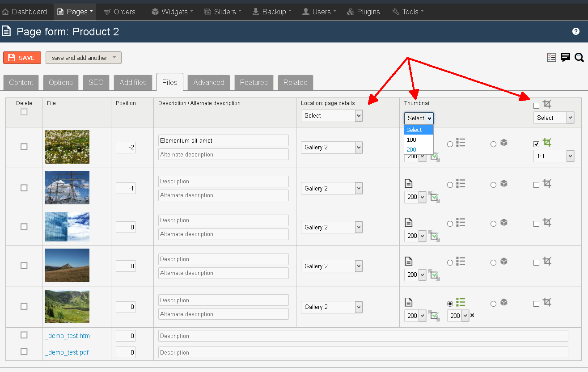Screen dimensions: 588x372
Task: Open the comments speech bubble icon
Action: pos(565,57)
